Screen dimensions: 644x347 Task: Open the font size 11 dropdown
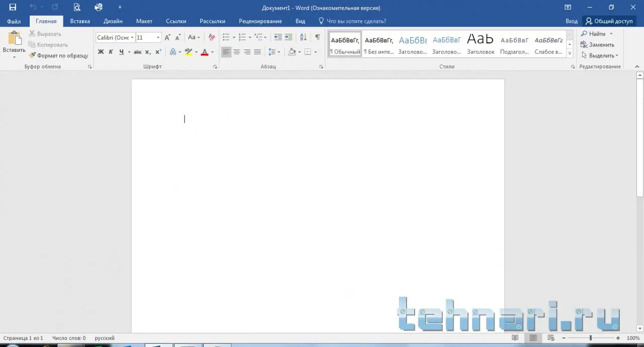click(x=158, y=37)
